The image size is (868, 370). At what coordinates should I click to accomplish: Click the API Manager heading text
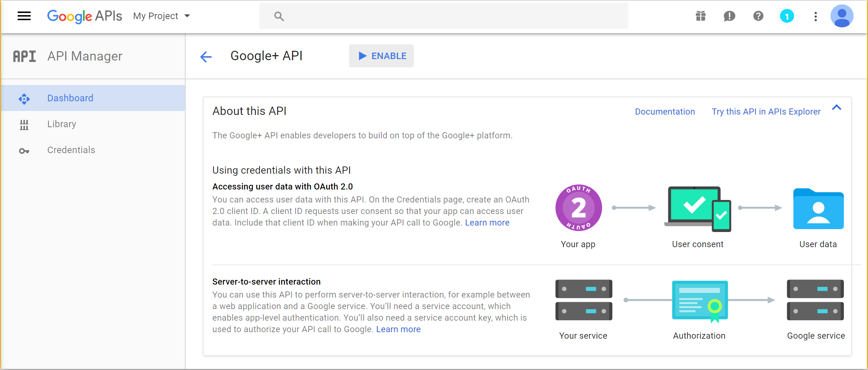pos(85,56)
